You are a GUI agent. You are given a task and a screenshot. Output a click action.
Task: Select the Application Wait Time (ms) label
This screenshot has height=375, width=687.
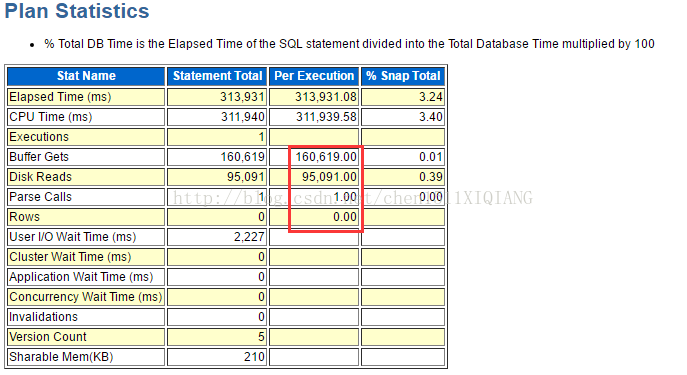(81, 277)
